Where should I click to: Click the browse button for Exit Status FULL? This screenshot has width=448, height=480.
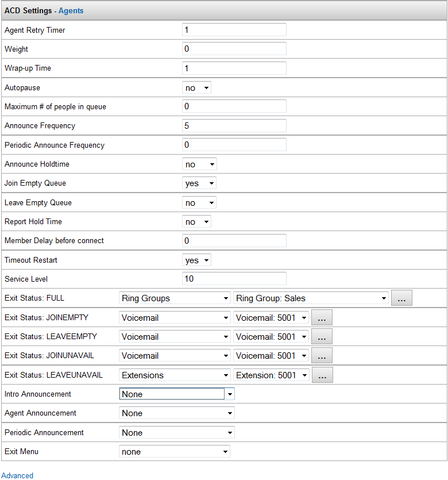coord(402,298)
